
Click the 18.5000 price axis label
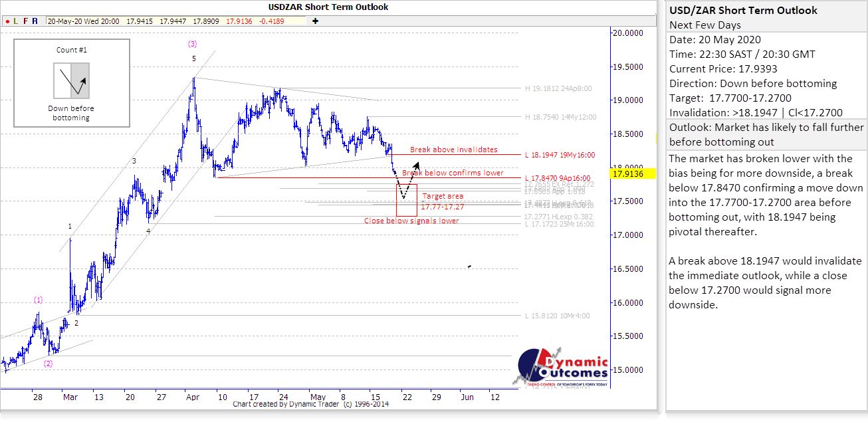[x=628, y=134]
